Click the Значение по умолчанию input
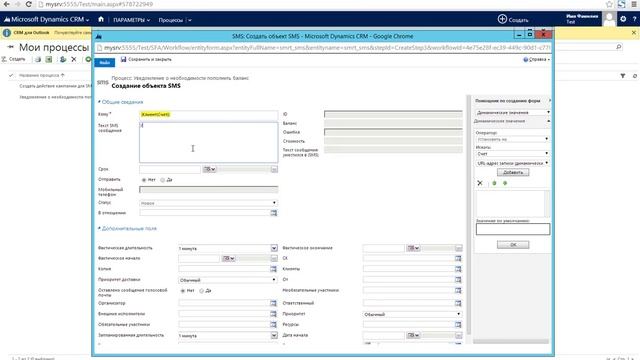 [513, 229]
